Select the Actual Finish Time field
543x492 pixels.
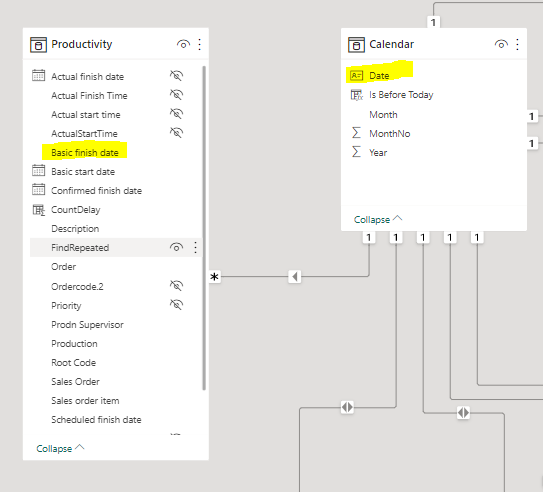(x=89, y=95)
